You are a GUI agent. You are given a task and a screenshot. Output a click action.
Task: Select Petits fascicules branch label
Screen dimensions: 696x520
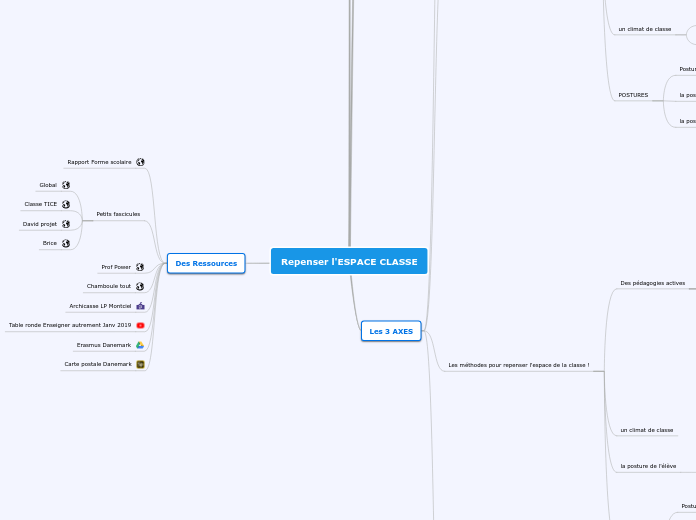(118, 214)
